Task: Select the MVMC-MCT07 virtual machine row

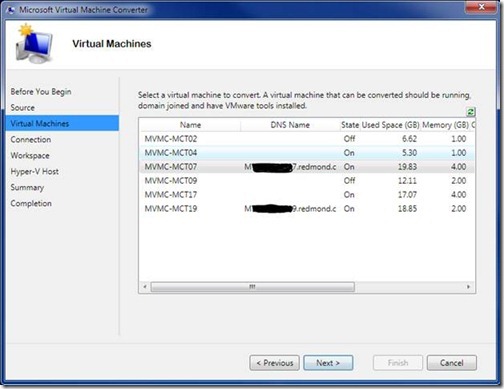Action: 307,167
